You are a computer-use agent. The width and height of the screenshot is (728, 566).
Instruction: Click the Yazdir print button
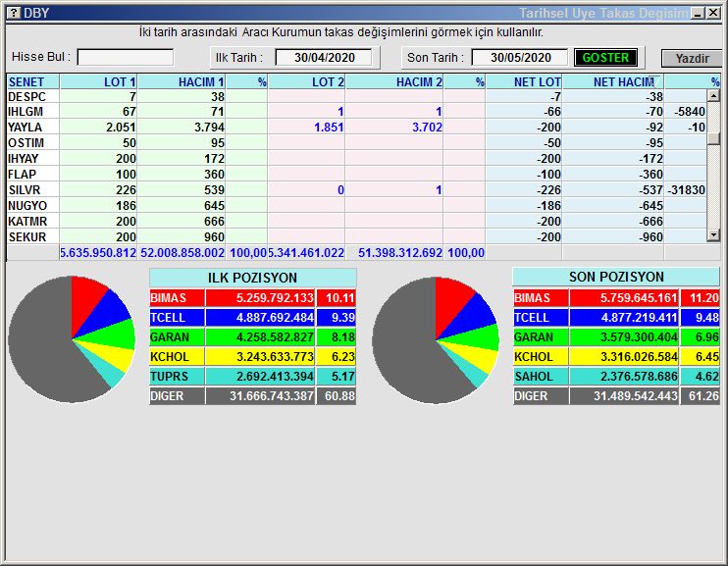692,59
